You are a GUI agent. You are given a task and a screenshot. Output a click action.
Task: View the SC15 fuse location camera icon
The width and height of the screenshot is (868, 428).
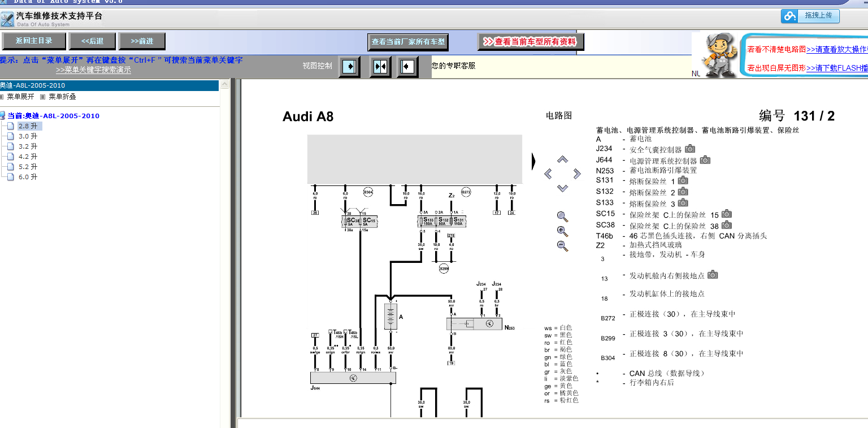(727, 214)
